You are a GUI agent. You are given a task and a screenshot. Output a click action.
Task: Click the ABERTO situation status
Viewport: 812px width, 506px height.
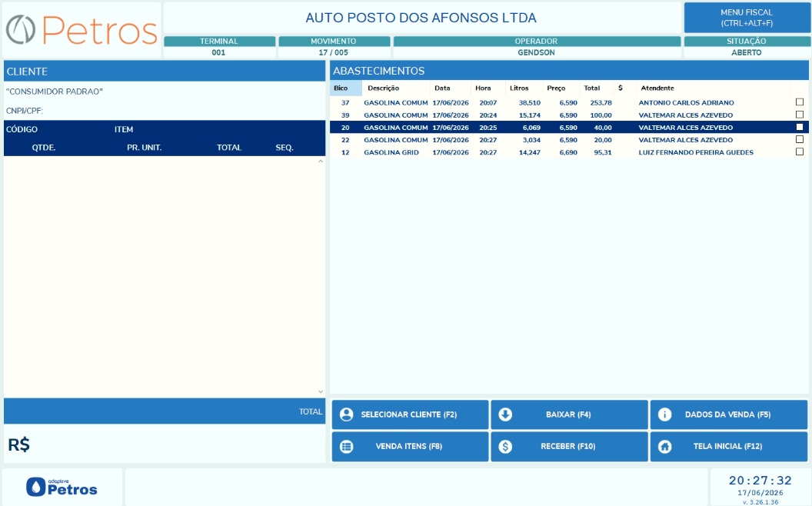tap(746, 52)
